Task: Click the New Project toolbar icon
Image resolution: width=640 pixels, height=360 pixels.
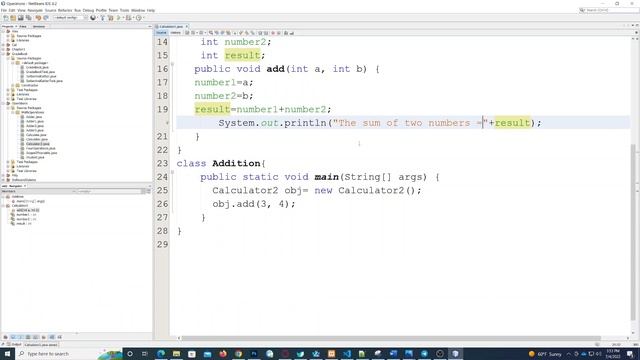Action: click(x=13, y=18)
